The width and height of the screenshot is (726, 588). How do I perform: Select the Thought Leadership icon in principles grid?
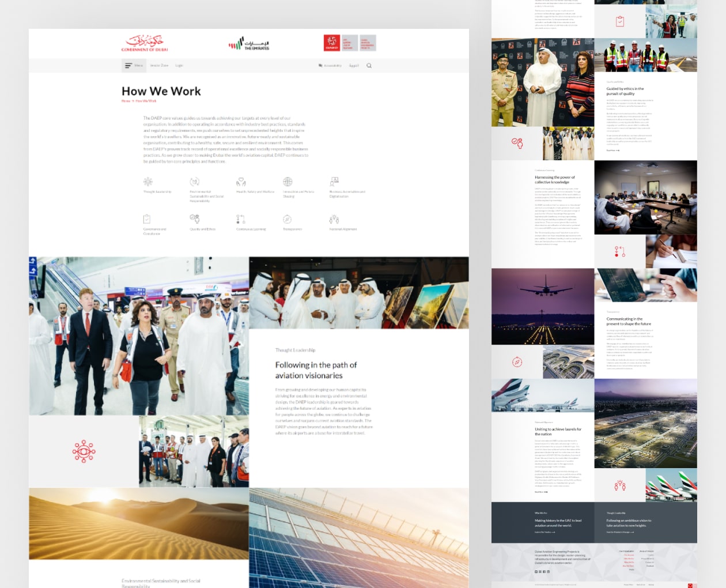click(148, 182)
